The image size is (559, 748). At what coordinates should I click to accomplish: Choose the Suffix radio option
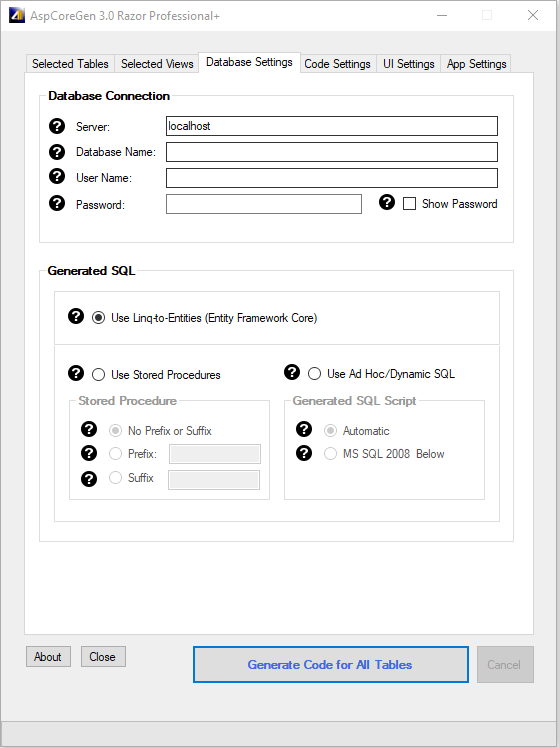(115, 478)
